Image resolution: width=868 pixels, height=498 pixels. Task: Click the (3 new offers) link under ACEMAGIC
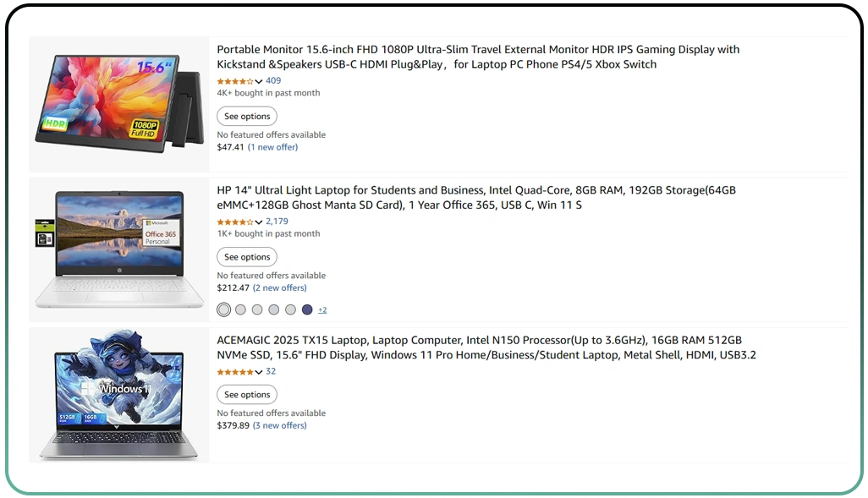[x=279, y=425]
